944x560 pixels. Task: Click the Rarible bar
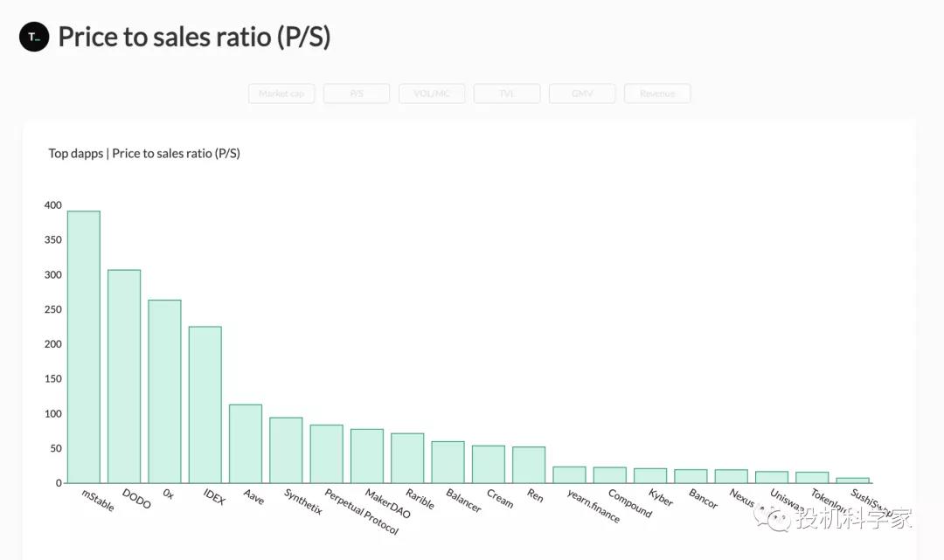click(x=407, y=458)
